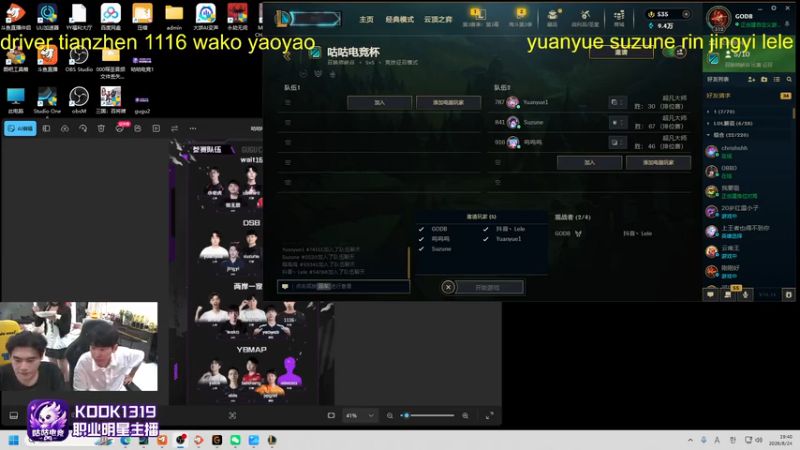This screenshot has width=800, height=450.
Task: Search friends with the magnifier icon
Action: (x=789, y=80)
